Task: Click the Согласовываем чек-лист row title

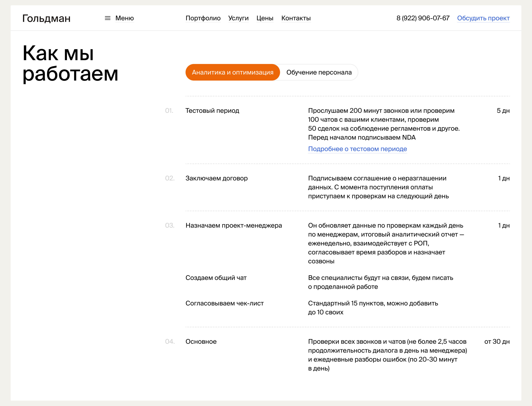Action: 224,303
